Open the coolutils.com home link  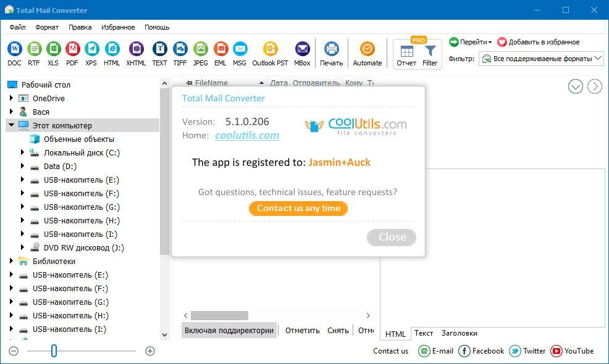(247, 136)
